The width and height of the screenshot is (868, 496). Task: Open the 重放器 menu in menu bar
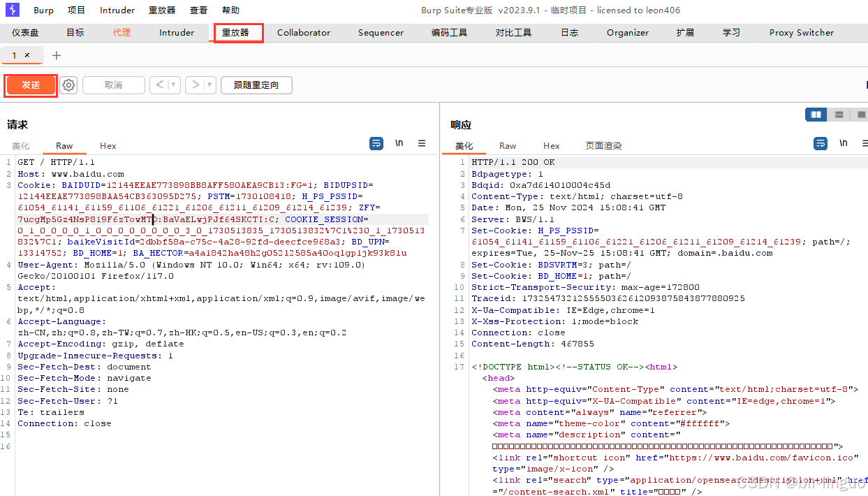pos(162,10)
